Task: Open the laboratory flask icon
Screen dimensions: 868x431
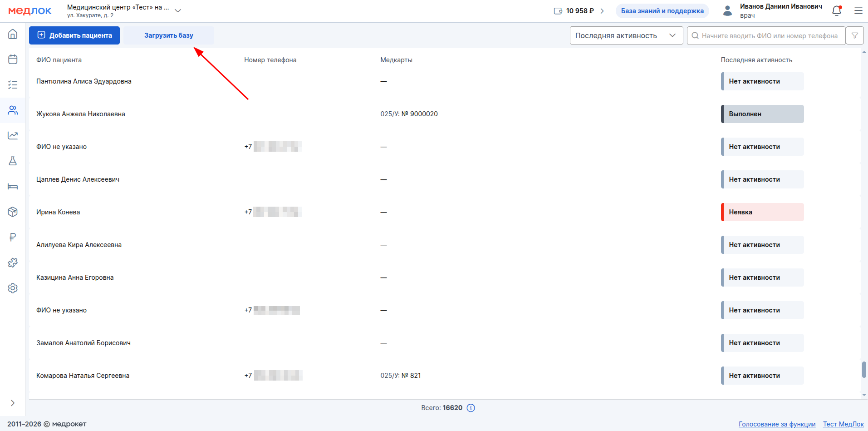Action: [13, 161]
